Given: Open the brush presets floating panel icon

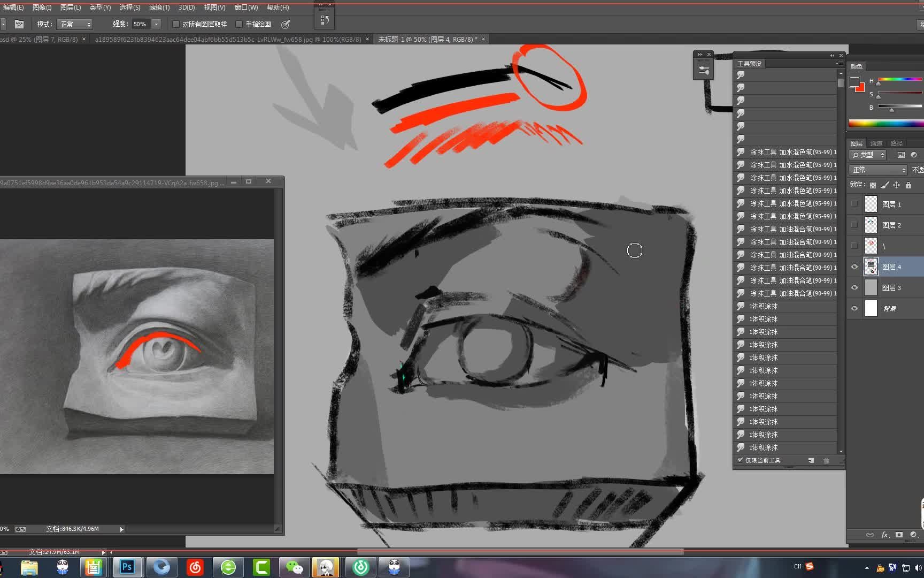Looking at the screenshot, I should point(703,70).
